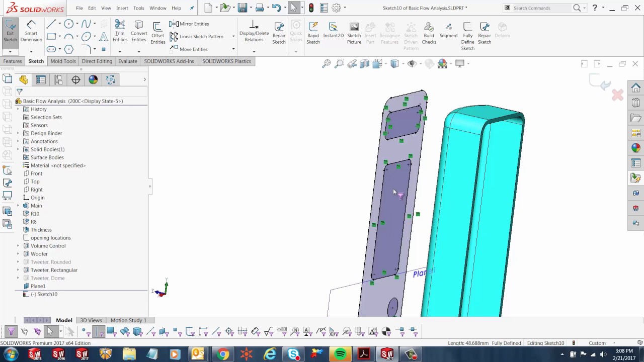Open the Insert menu
This screenshot has width=644, height=362.
coord(122,8)
